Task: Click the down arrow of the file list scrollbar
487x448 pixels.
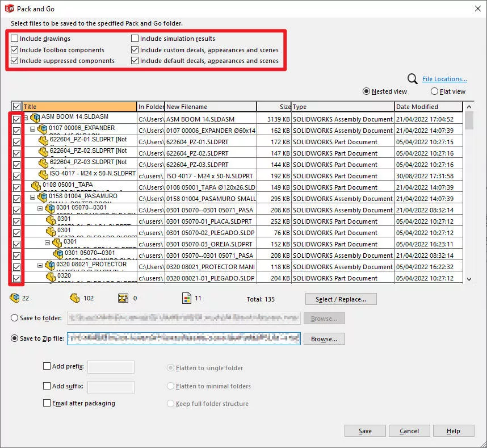Action: coord(469,279)
